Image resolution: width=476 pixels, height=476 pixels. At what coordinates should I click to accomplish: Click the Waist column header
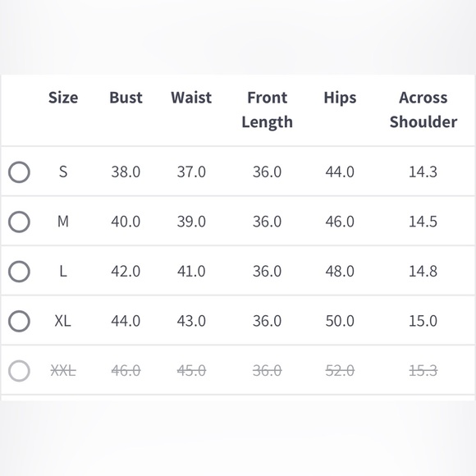click(191, 98)
